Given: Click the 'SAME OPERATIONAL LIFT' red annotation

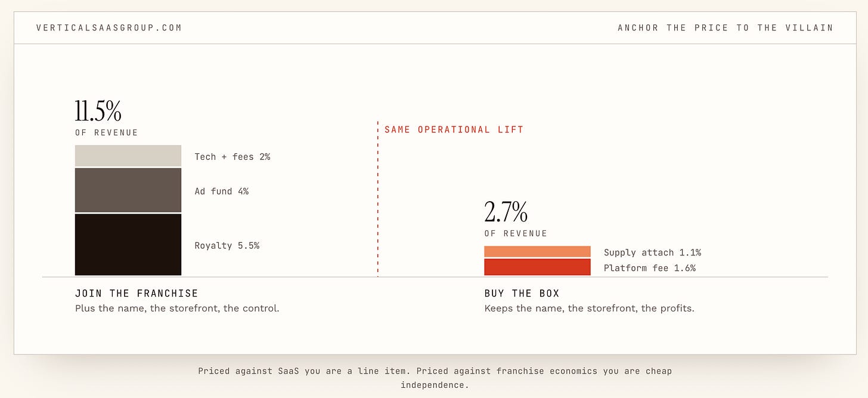Looking at the screenshot, I should coord(454,129).
